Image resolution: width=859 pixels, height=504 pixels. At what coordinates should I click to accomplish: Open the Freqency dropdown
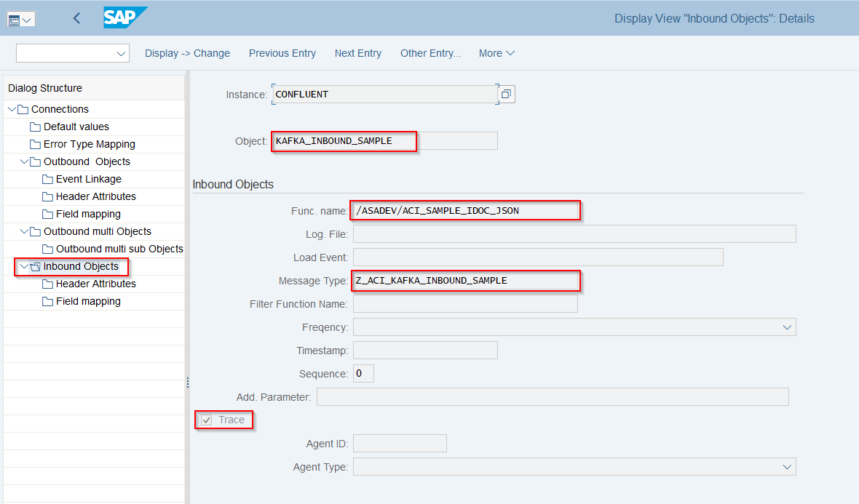(x=787, y=327)
